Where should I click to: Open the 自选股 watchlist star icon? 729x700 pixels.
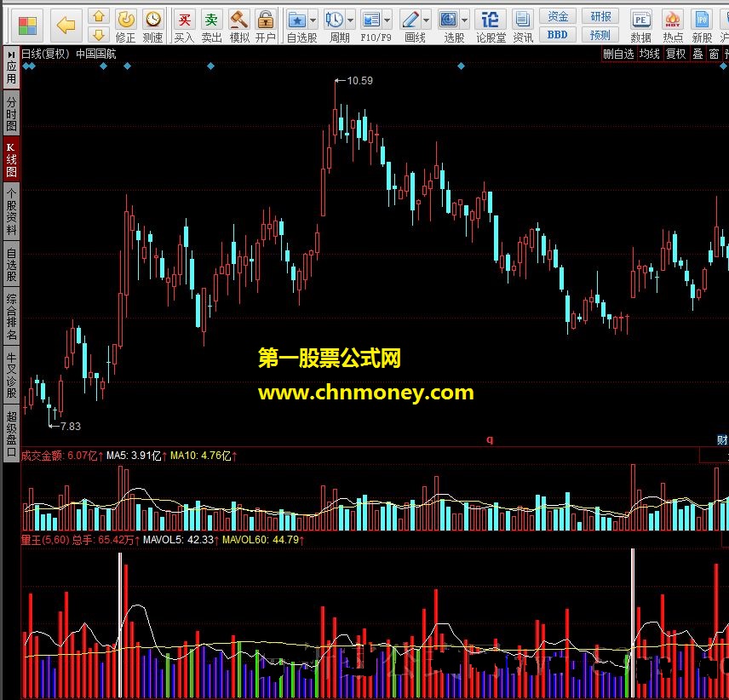(296, 20)
